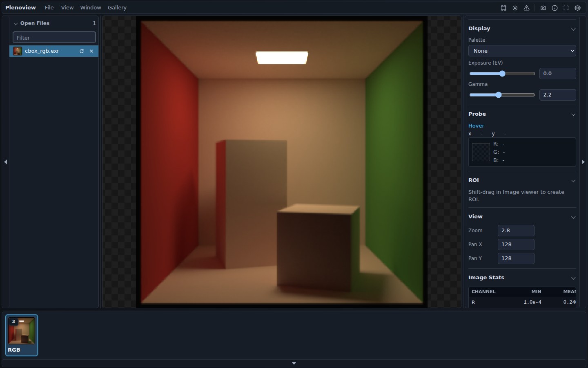Click the Open Files count badge 1
The width and height of the screenshot is (588, 368).
(x=94, y=23)
